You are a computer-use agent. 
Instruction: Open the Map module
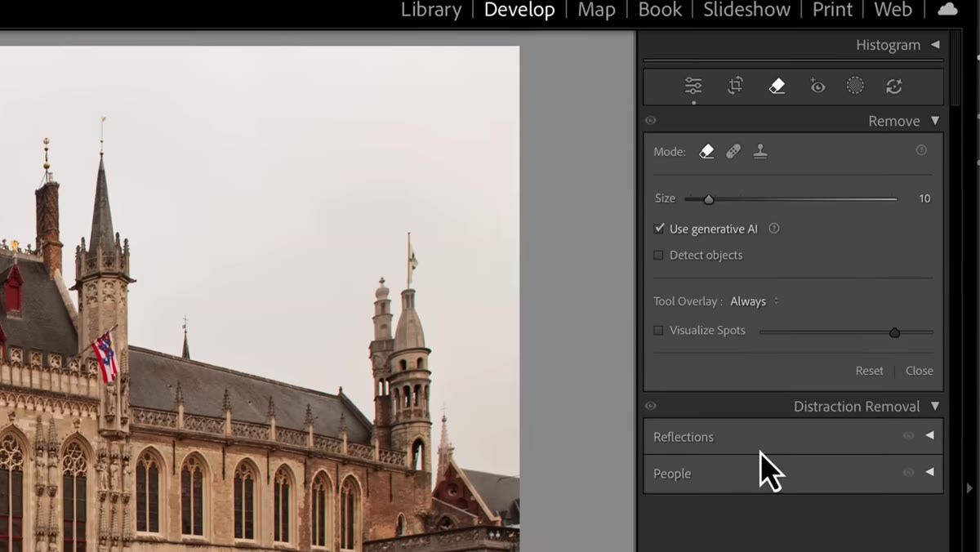point(596,10)
